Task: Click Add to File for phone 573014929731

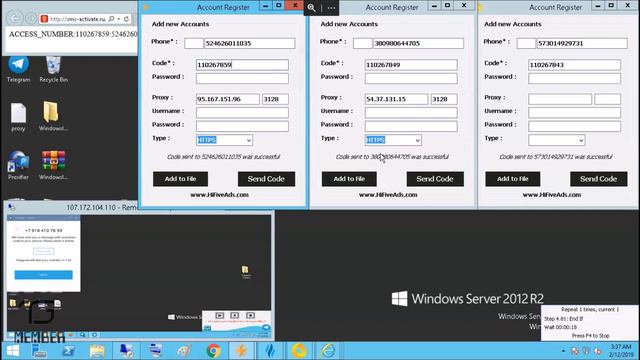Action: pos(513,179)
